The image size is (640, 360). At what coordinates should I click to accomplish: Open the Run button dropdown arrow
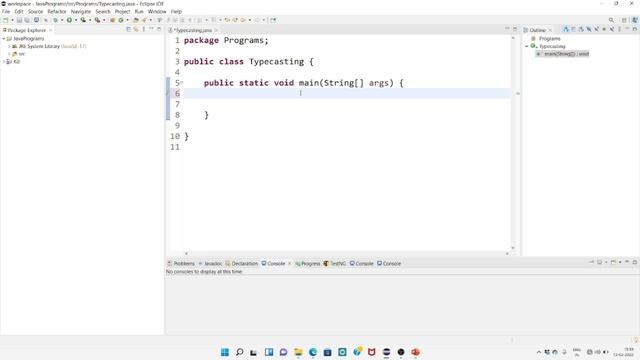click(x=76, y=20)
